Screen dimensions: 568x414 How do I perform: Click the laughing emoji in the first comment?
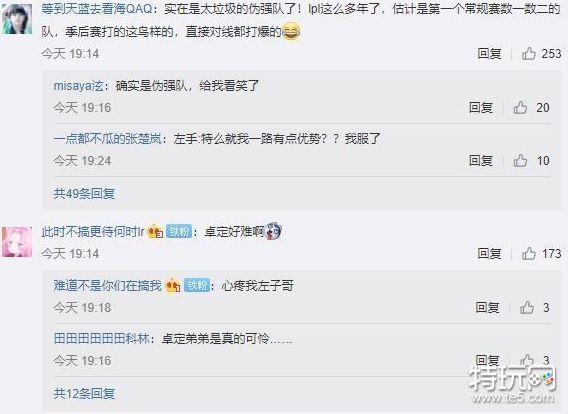[x=291, y=32]
